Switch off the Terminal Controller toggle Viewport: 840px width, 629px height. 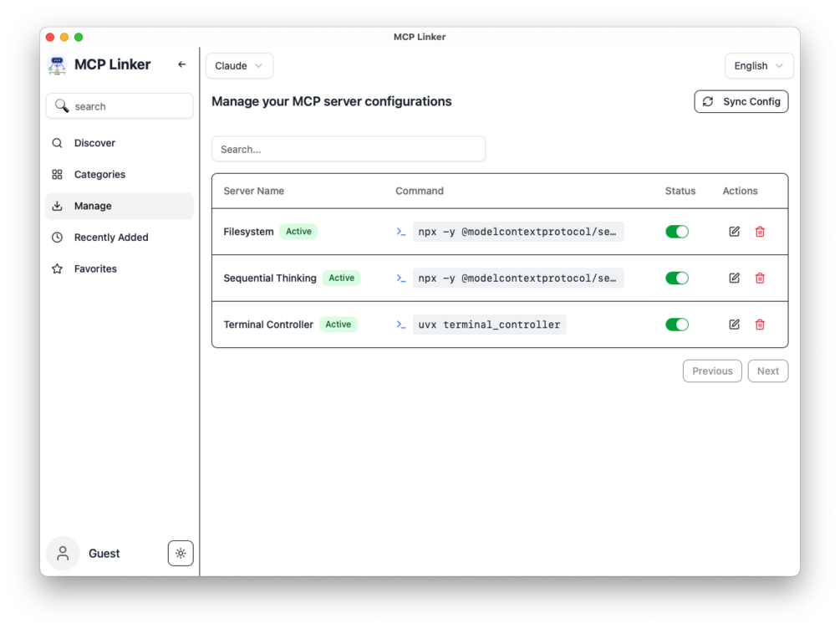pyautogui.click(x=677, y=325)
